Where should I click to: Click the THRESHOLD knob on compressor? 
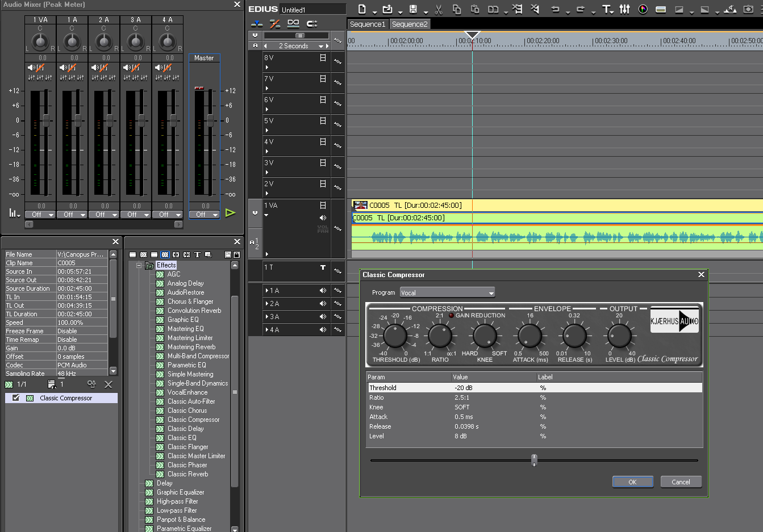[395, 336]
